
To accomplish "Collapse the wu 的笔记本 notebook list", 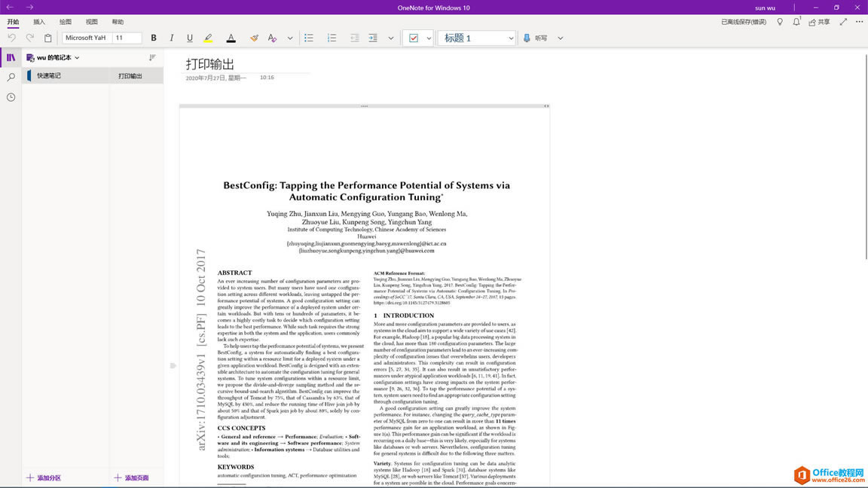I will (78, 57).
